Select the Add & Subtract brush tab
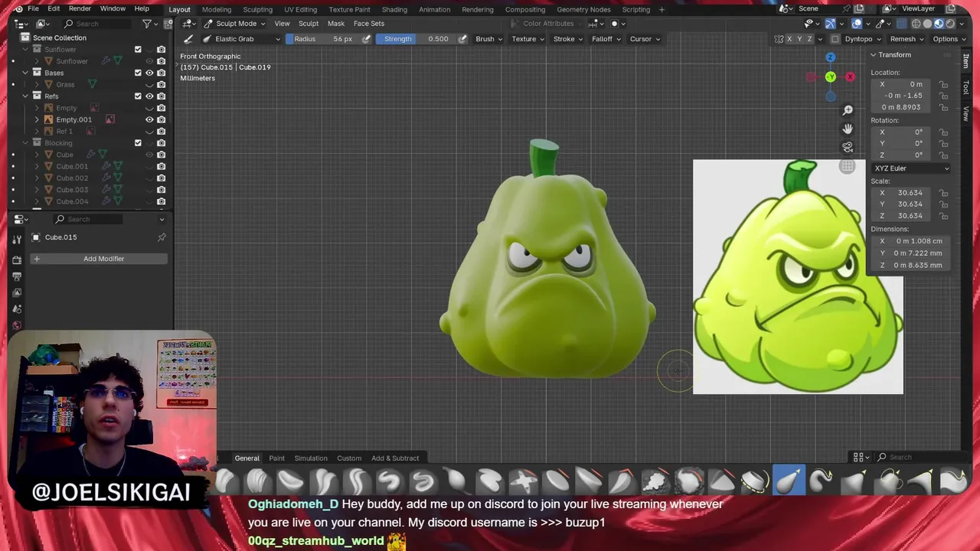 (395, 458)
